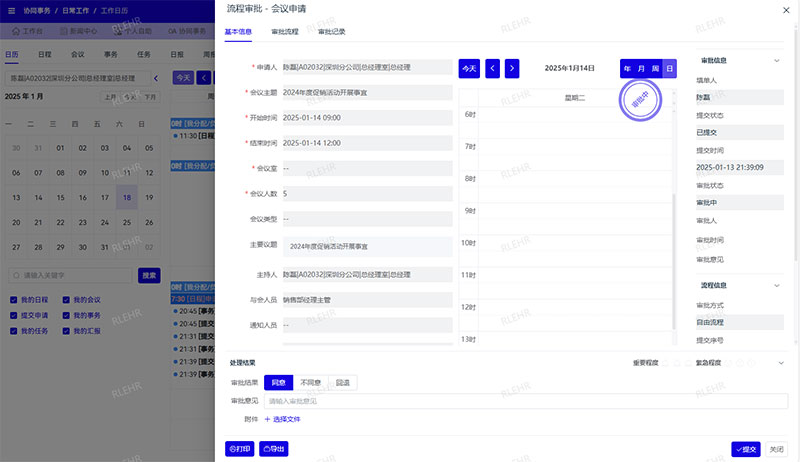Click the dialog calendar vertical scrollbar
800x462 pixels.
tap(674, 260)
